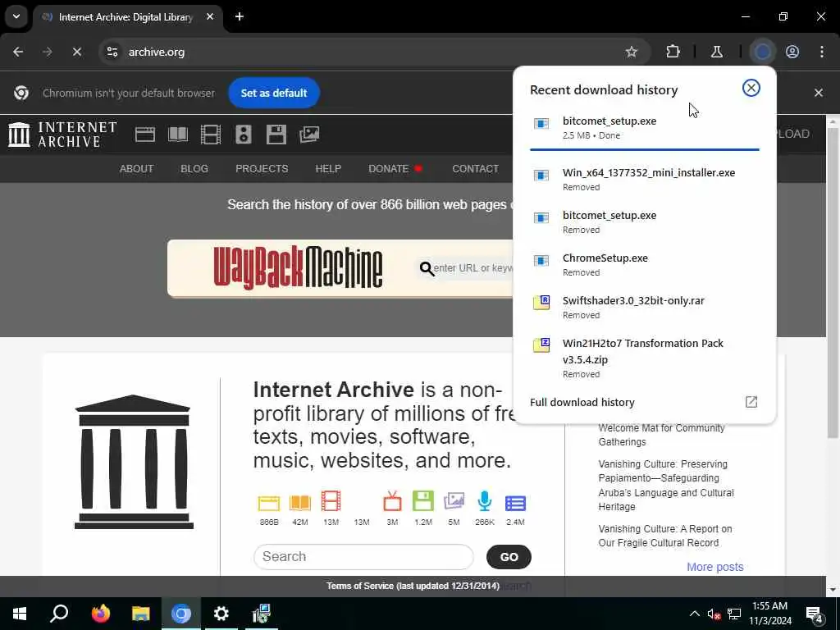Click the Full download history external-link icon
The height and width of the screenshot is (630, 840).
751,402
